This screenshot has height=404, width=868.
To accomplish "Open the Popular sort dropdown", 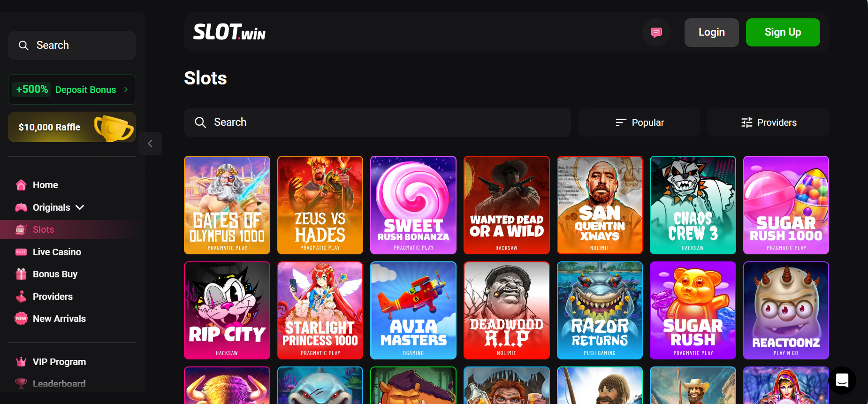I will (x=639, y=122).
